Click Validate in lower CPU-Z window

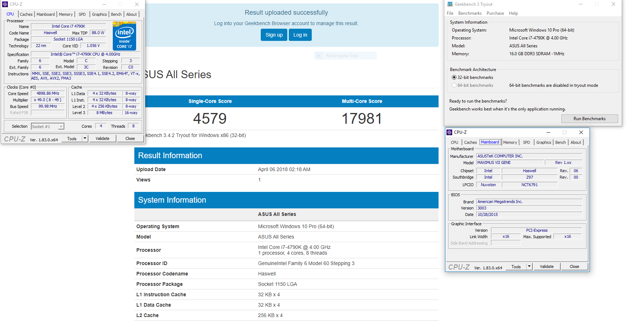pyautogui.click(x=547, y=266)
